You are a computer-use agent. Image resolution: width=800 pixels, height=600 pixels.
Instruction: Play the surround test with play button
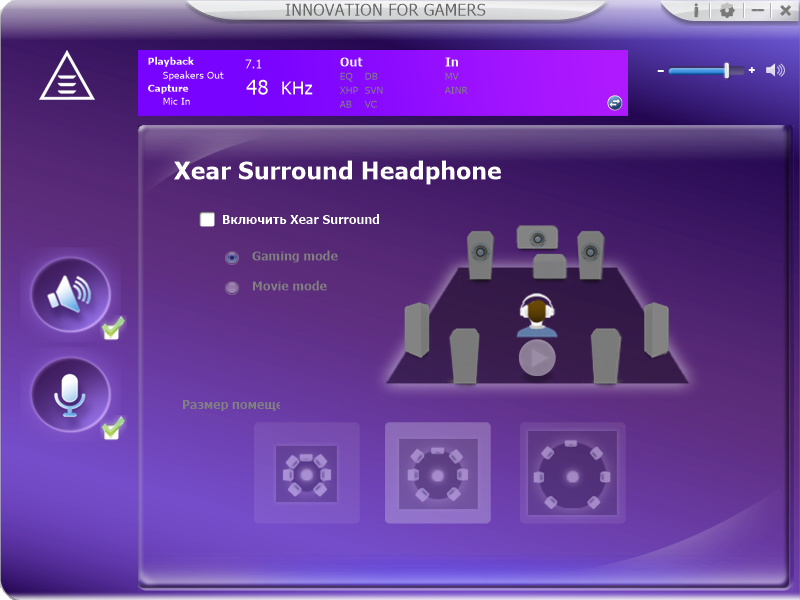point(537,358)
